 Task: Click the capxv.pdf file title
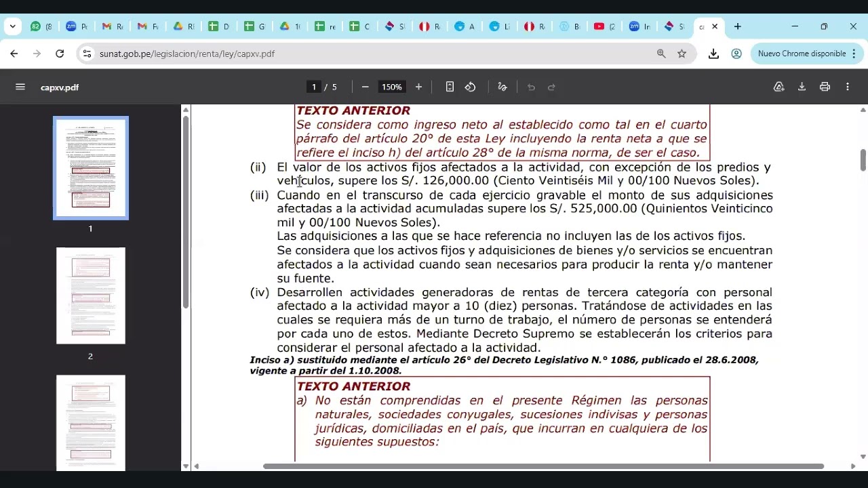(x=60, y=87)
